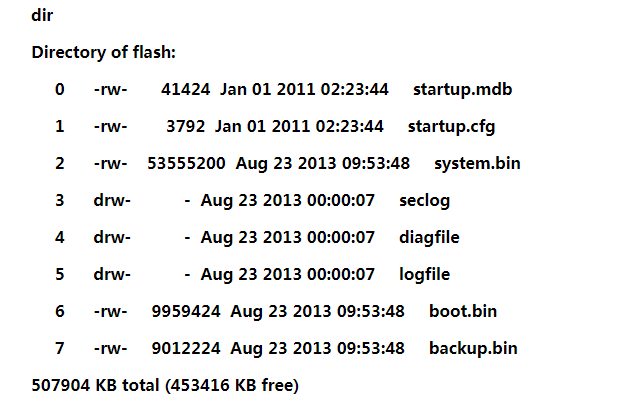The height and width of the screenshot is (420, 624).
Task: Click the index number 7 entry
Action: (x=60, y=348)
